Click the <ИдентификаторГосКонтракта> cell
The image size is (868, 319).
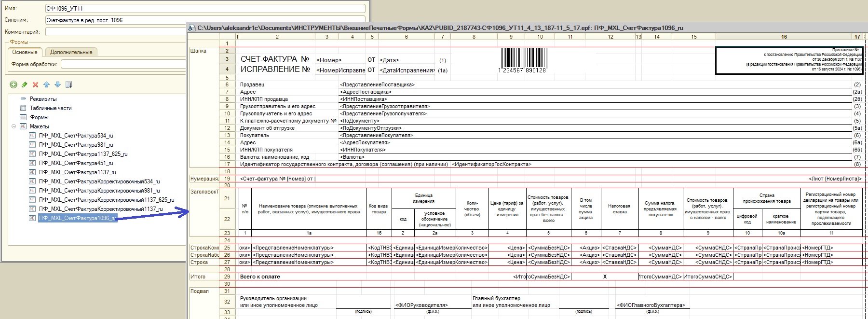(651, 164)
